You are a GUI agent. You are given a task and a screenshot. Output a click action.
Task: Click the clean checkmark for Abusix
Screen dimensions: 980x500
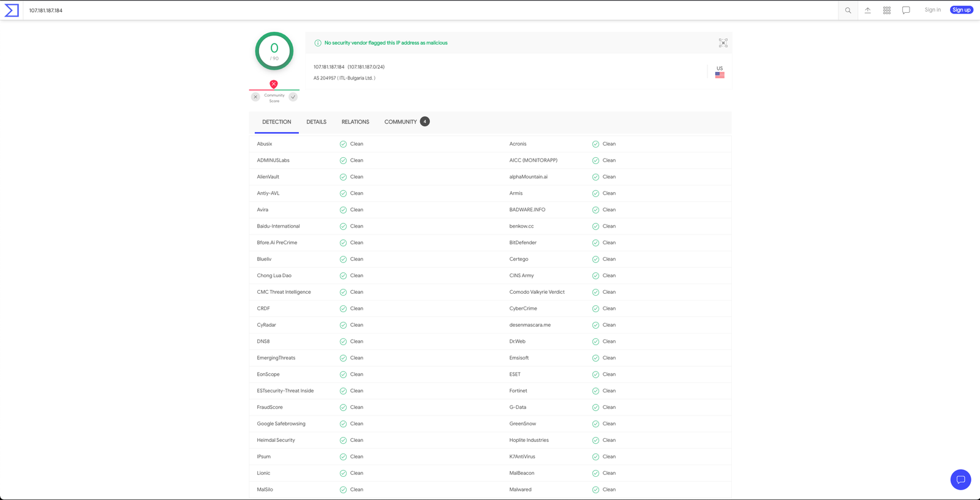343,144
